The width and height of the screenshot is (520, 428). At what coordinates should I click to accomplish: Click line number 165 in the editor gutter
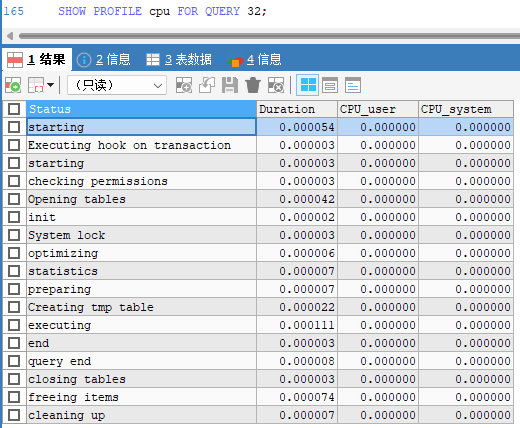click(14, 11)
